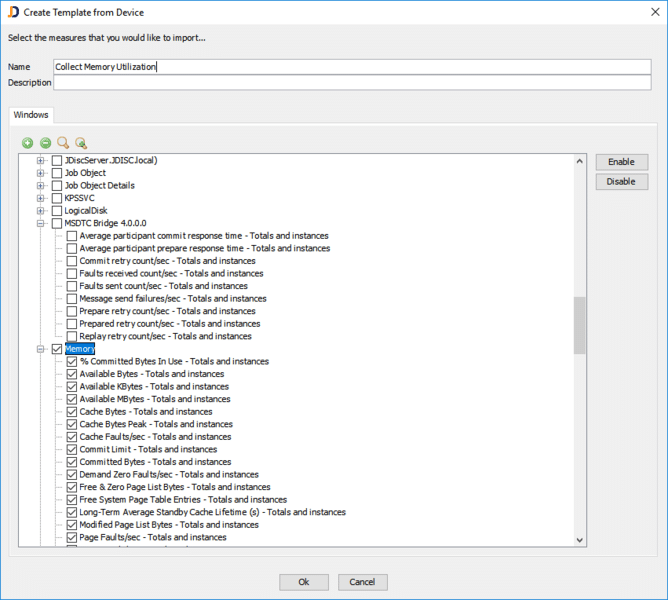Click Ok to confirm template

click(304, 582)
